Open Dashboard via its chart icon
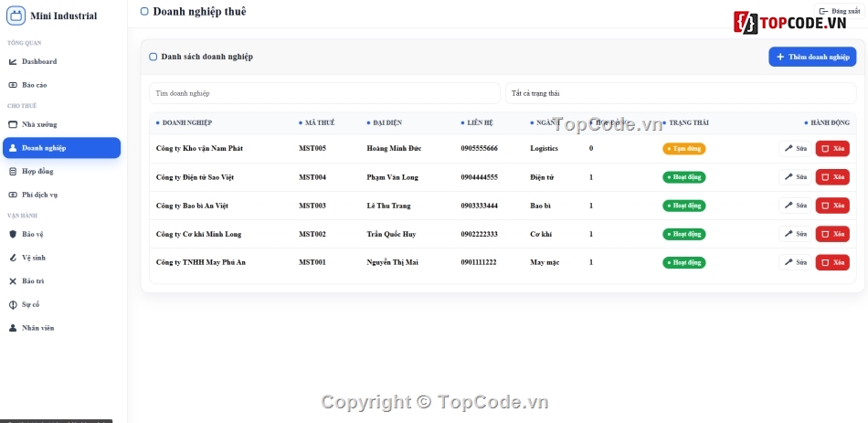This screenshot has height=423, width=868. point(13,61)
